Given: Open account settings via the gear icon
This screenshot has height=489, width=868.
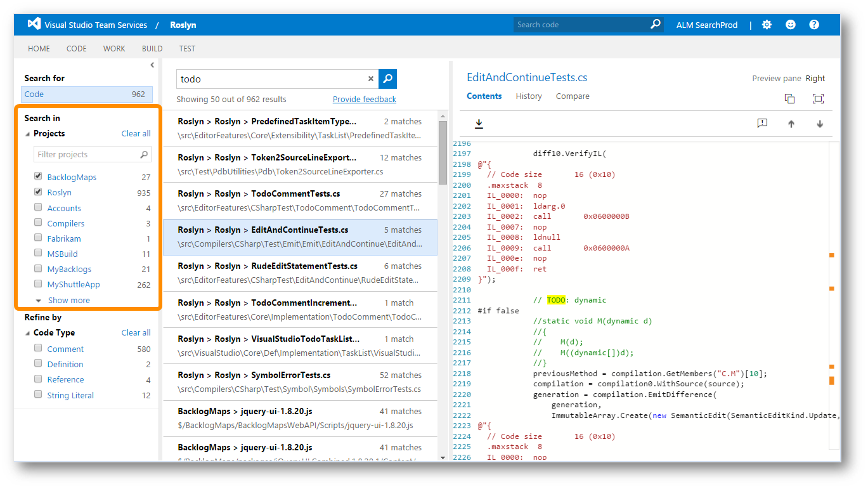Looking at the screenshot, I should point(767,24).
